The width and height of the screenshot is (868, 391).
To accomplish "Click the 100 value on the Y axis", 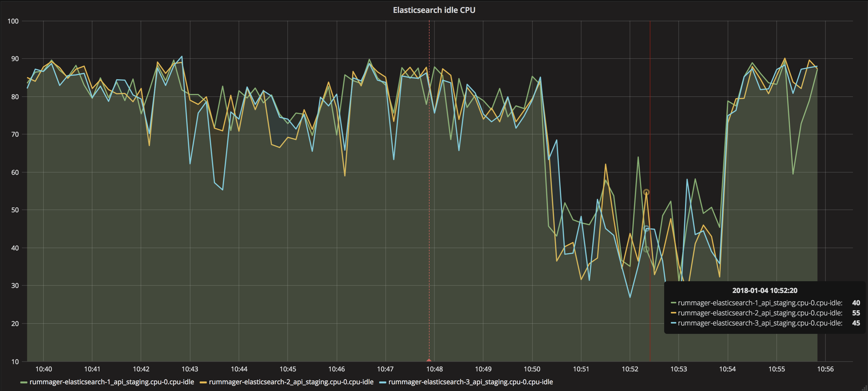I will tap(13, 21).
